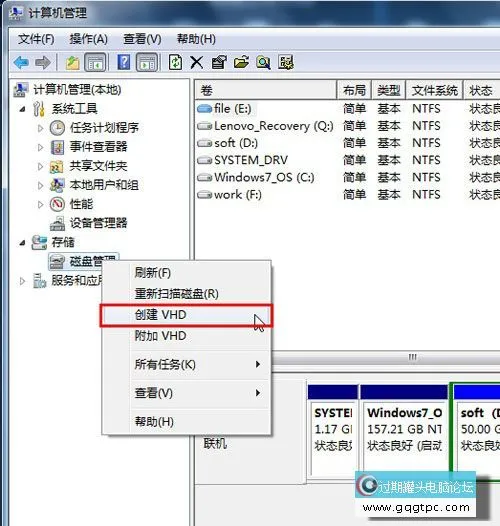Click the Computer Management title bar icon
Viewport: 500px width, 526px height.
pyautogui.click(x=16, y=13)
